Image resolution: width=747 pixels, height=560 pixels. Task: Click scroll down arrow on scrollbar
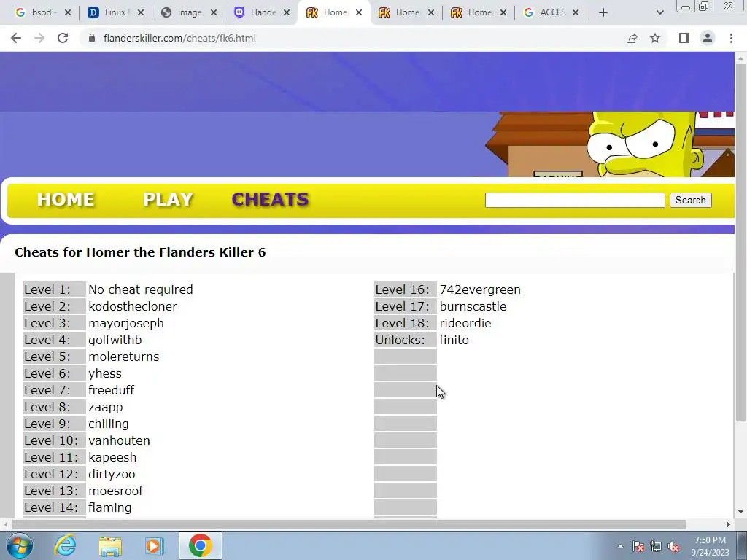740,512
